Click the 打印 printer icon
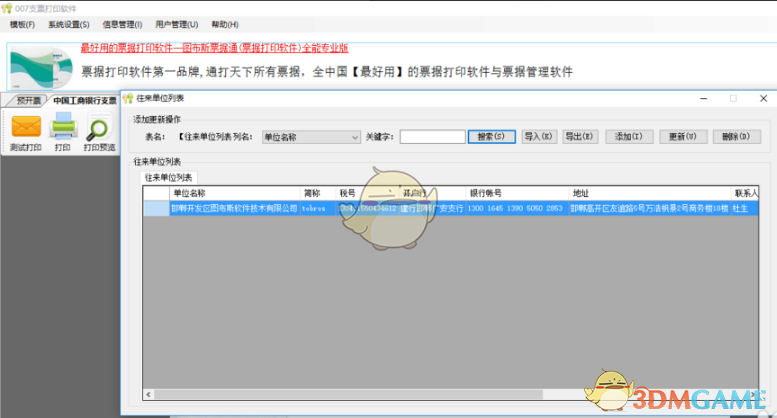Viewport: 777px width, 418px height. [63, 126]
